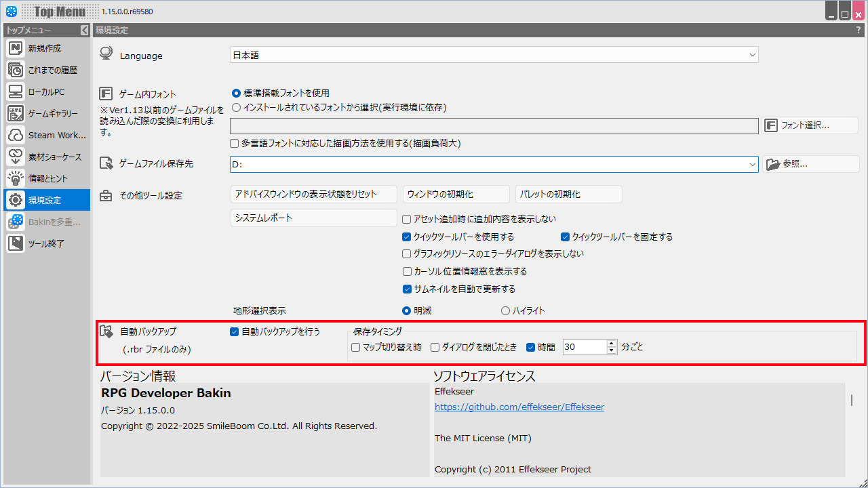Open the Effekseer GitHub link
Screen dimensions: 868x488
tap(519, 407)
